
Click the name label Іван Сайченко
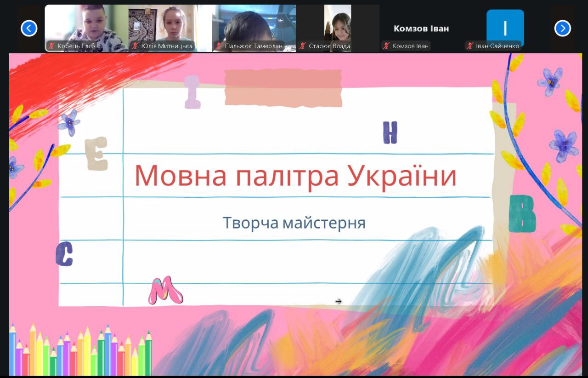click(x=498, y=46)
